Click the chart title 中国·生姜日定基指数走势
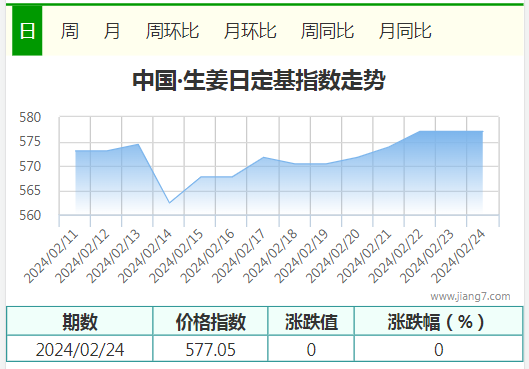 click(259, 80)
